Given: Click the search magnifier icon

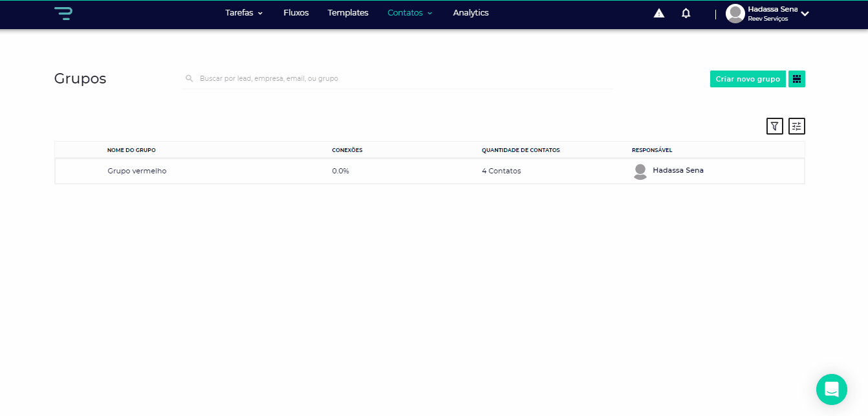Looking at the screenshot, I should tap(190, 78).
